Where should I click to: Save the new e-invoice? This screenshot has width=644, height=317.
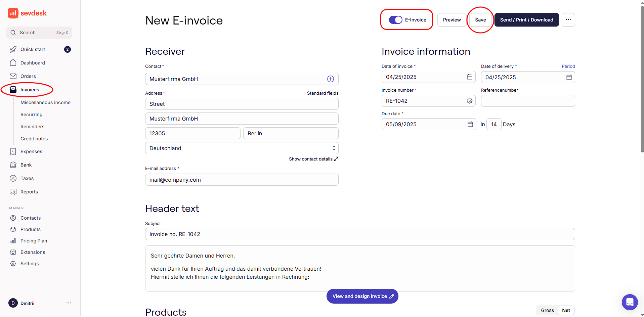point(480,20)
